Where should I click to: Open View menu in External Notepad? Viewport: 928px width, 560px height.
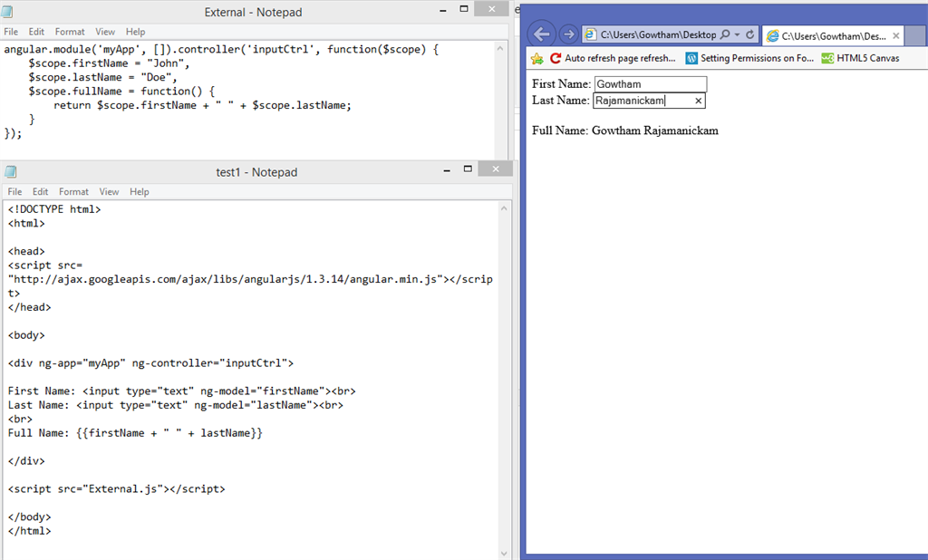[105, 32]
